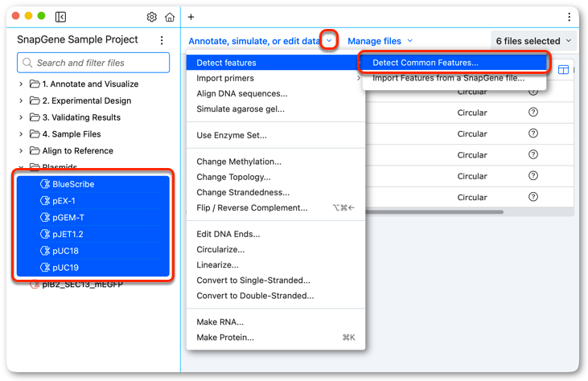This screenshot has height=381, width=588.
Task: Choose Convert to Single-Stranded...
Action: pyautogui.click(x=276, y=281)
